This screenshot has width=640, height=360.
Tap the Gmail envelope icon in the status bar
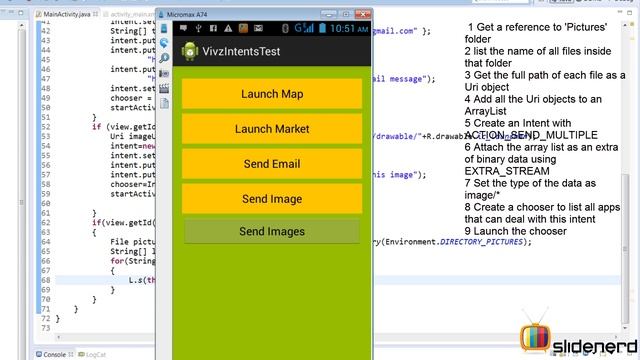(258, 28)
